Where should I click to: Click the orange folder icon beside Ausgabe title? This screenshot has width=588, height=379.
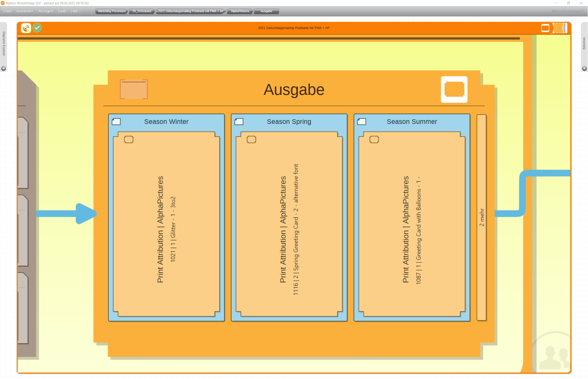coord(134,89)
